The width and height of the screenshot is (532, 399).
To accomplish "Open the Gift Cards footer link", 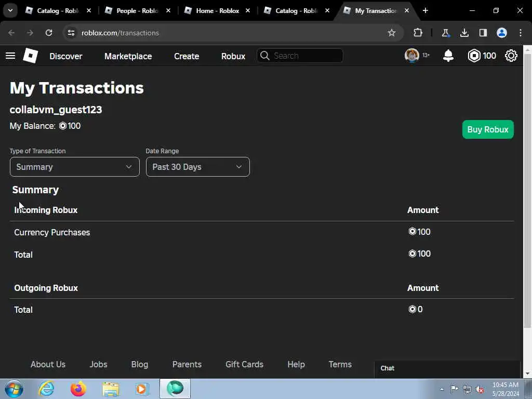I will 244,364.
